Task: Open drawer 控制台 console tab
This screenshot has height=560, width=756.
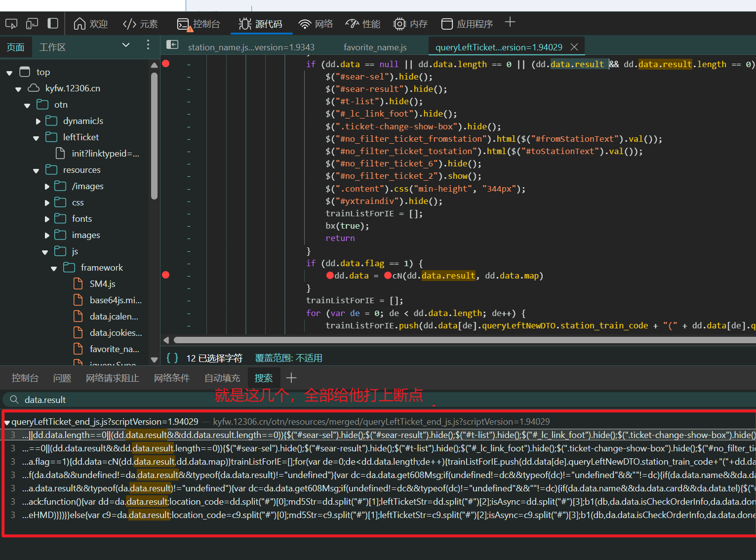Action: coord(25,378)
